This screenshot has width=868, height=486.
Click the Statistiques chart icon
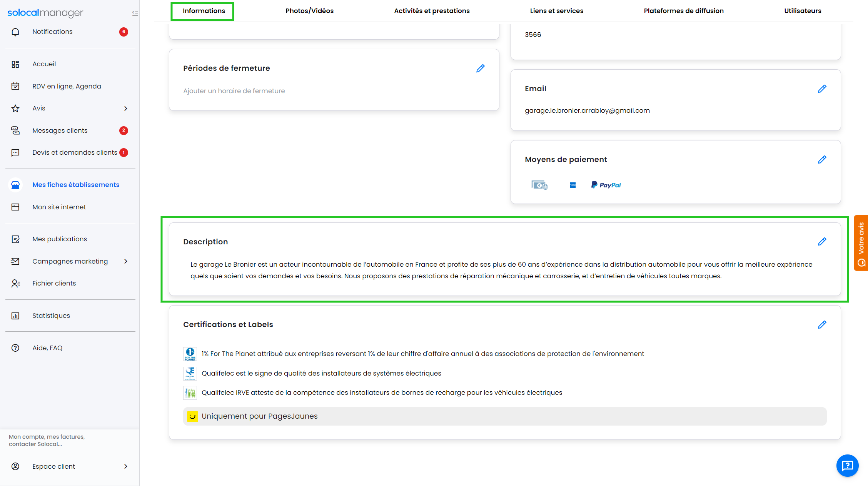pos(15,316)
